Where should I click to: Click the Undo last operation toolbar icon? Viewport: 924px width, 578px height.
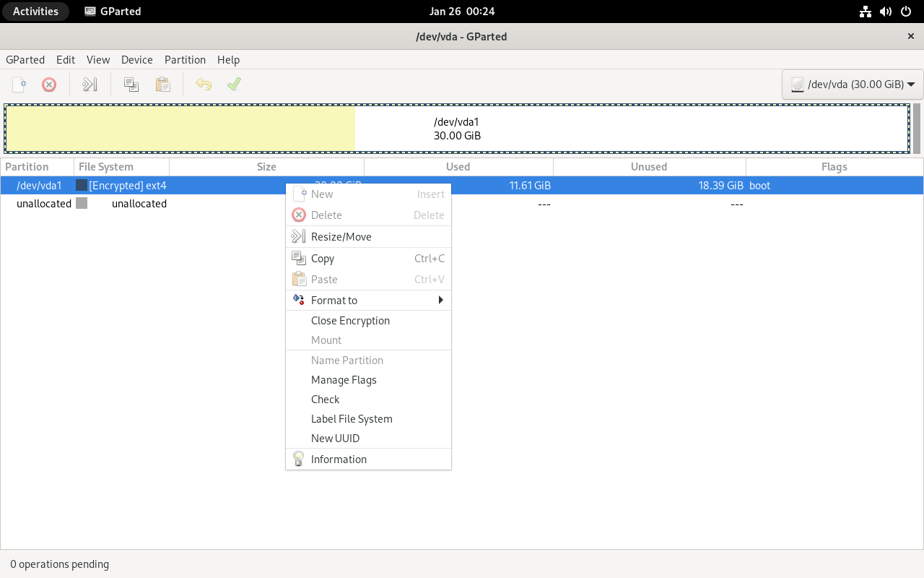204,85
